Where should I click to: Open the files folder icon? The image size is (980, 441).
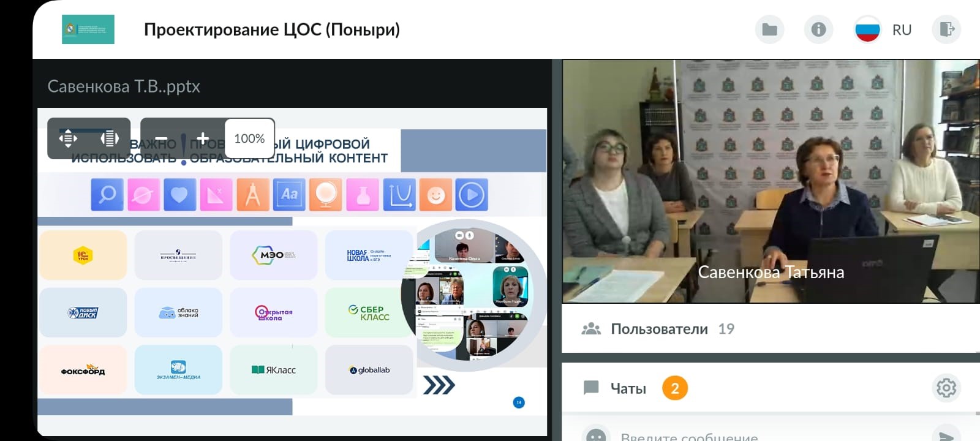pos(769,29)
